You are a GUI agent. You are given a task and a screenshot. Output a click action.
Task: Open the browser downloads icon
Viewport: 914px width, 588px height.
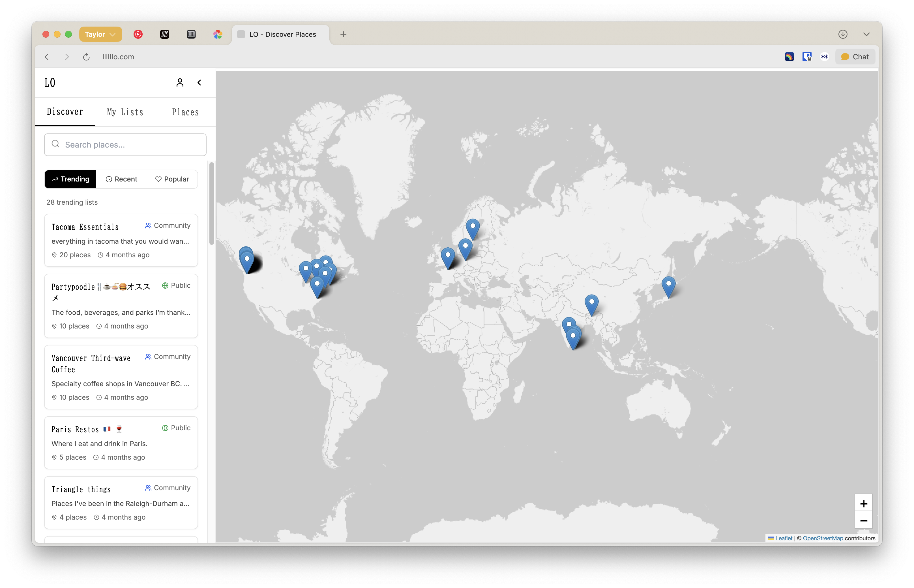tap(842, 34)
